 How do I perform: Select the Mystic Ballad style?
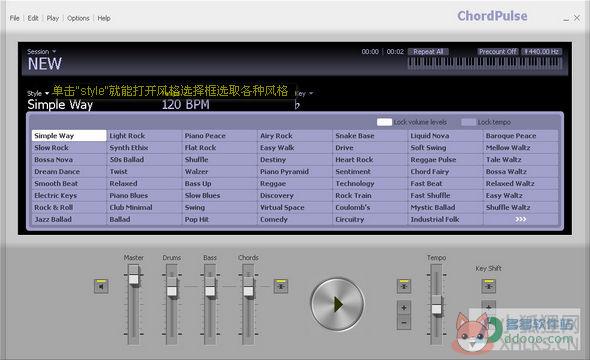(x=445, y=207)
